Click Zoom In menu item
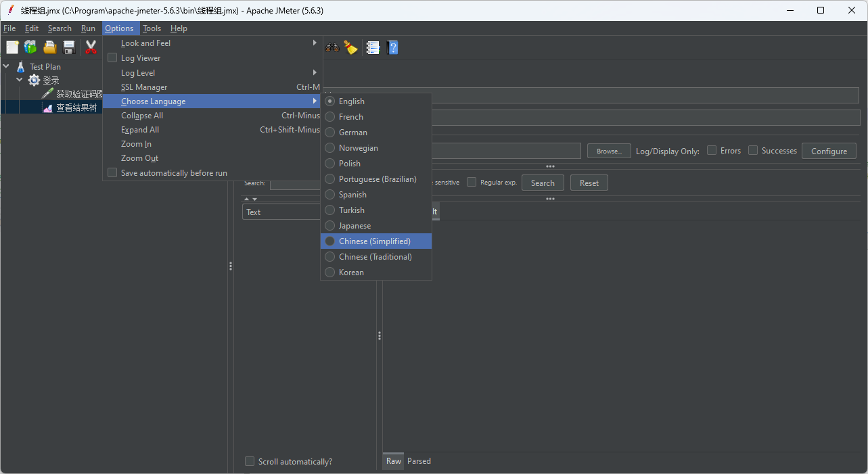 point(212,143)
